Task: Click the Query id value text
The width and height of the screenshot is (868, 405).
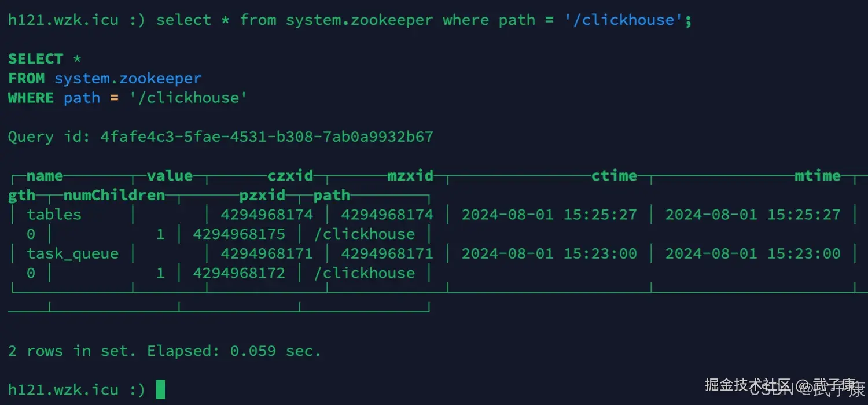Action: click(267, 137)
